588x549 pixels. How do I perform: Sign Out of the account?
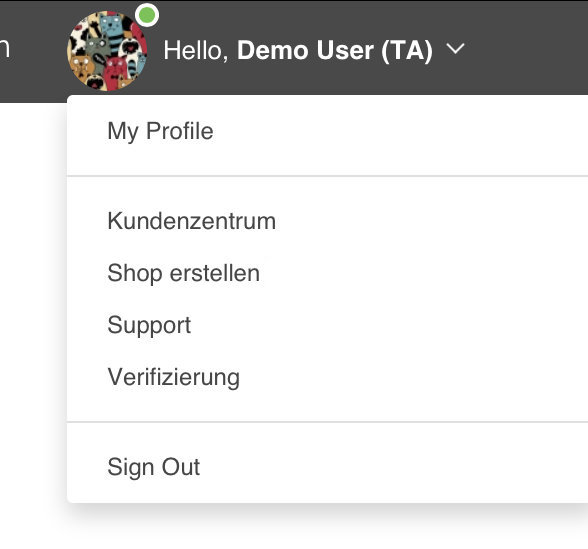(154, 467)
